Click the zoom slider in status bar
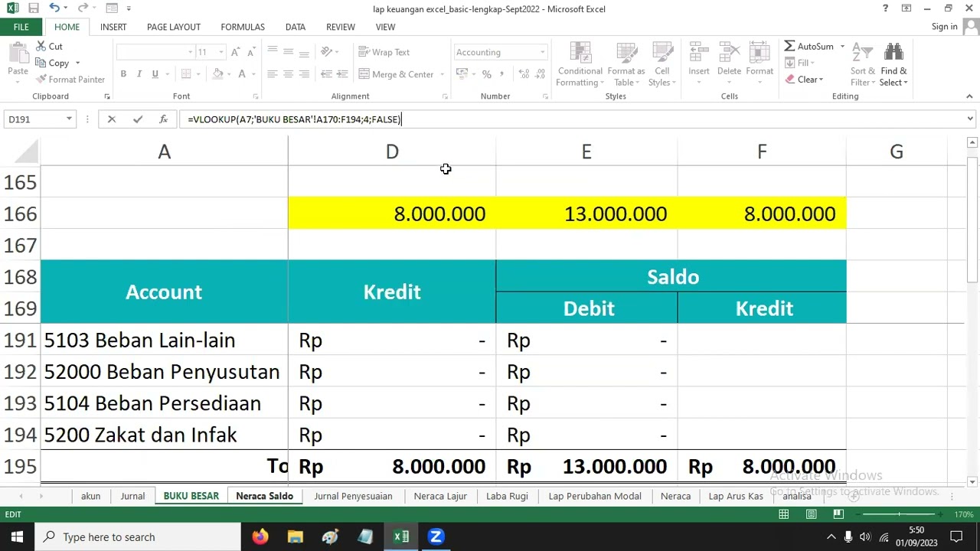The width and height of the screenshot is (980, 551). [x=900, y=514]
